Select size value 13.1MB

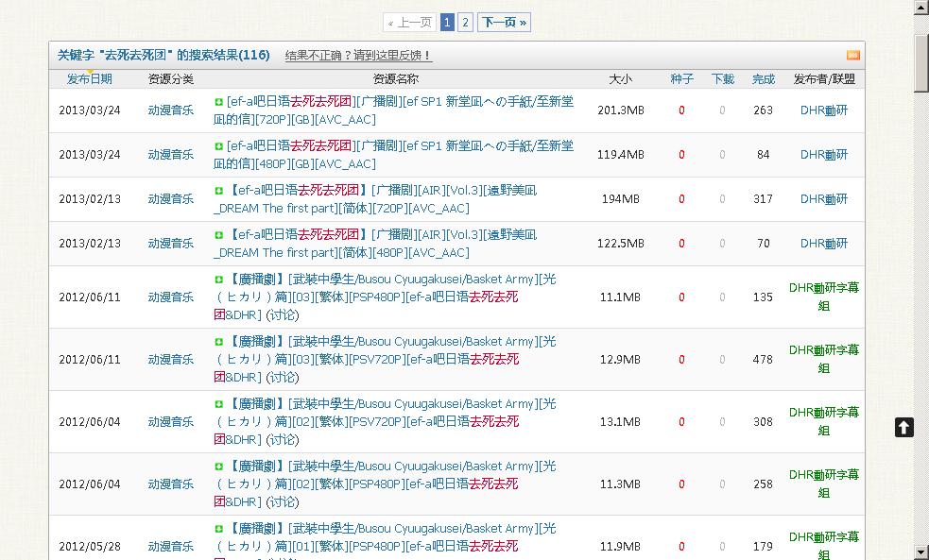pyautogui.click(x=620, y=421)
